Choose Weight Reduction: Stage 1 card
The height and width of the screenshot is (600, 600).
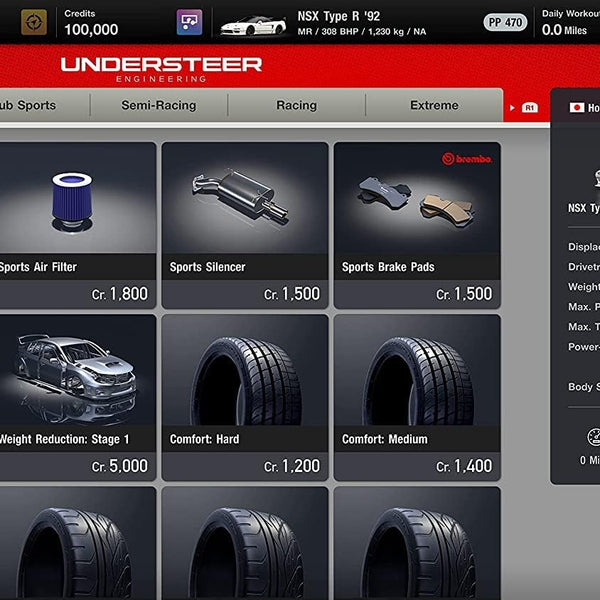point(78,398)
